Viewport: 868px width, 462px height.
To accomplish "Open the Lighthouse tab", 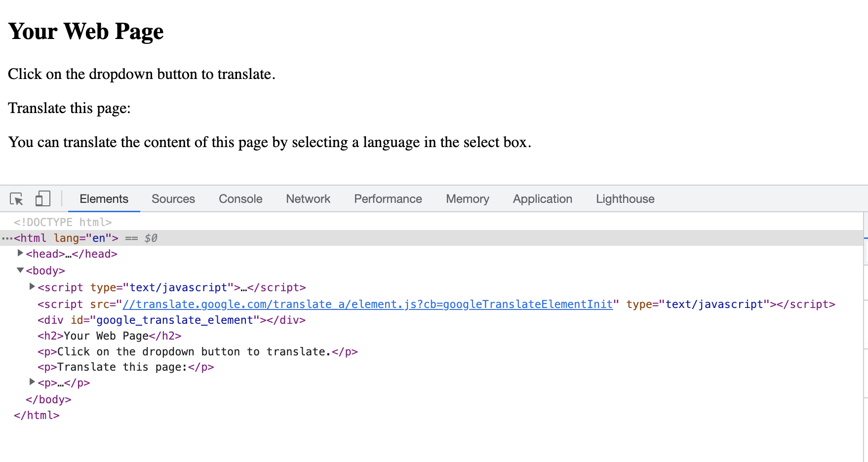I will 625,199.
